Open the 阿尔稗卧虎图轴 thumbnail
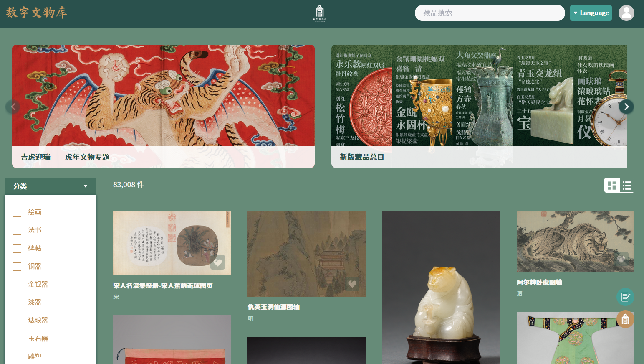Viewport: 644px width, 364px height. click(x=575, y=242)
